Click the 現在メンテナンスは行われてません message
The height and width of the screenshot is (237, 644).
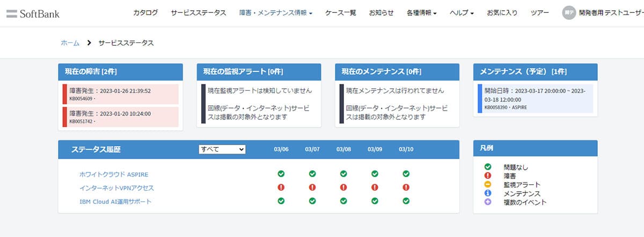(x=396, y=90)
